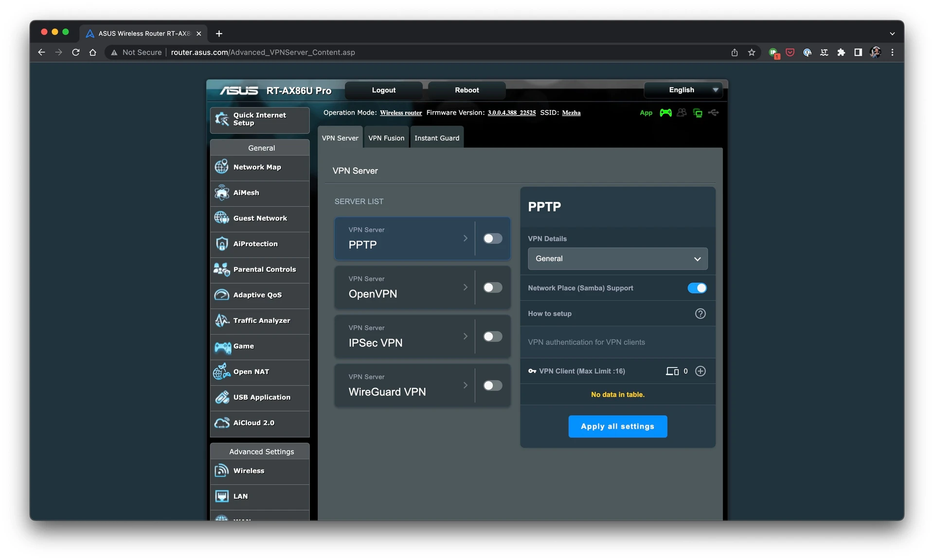Click the guest network users status icon
Viewport: 934px width, 560px height.
point(682,113)
